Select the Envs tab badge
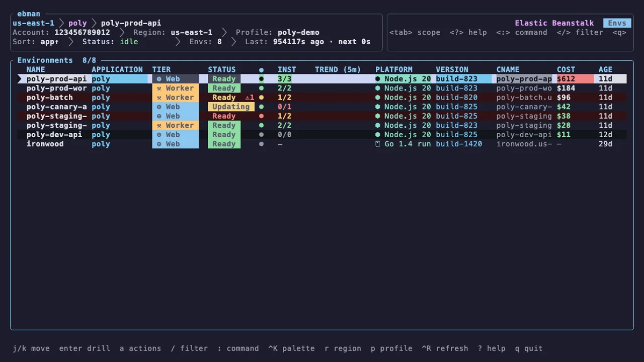 pyautogui.click(x=617, y=23)
